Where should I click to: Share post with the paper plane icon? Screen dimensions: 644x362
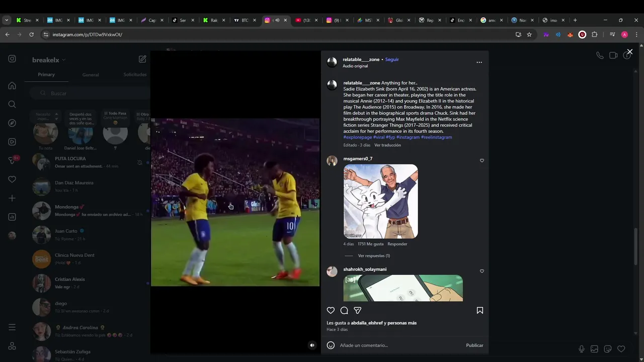[357, 310]
